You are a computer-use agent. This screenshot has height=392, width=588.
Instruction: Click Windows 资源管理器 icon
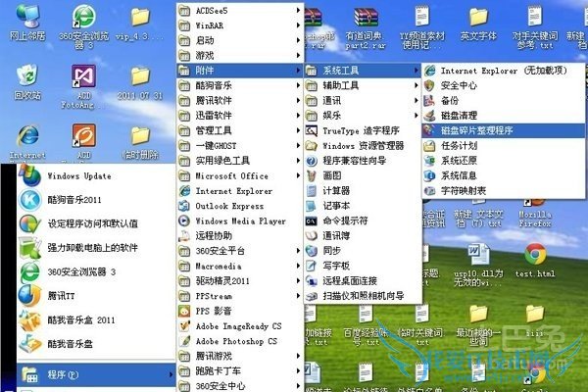point(312,146)
